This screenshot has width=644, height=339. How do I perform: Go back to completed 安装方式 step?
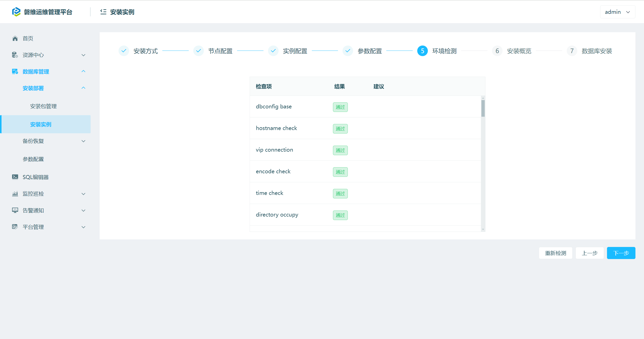click(x=124, y=51)
